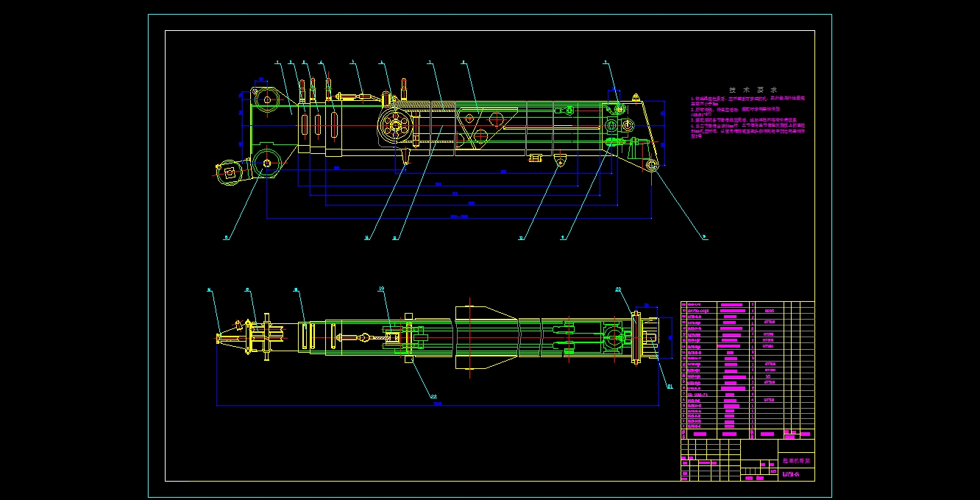Image resolution: width=980 pixels, height=500 pixels.
Task: Select balloon label 20 in the lower view
Action: click(x=618, y=289)
